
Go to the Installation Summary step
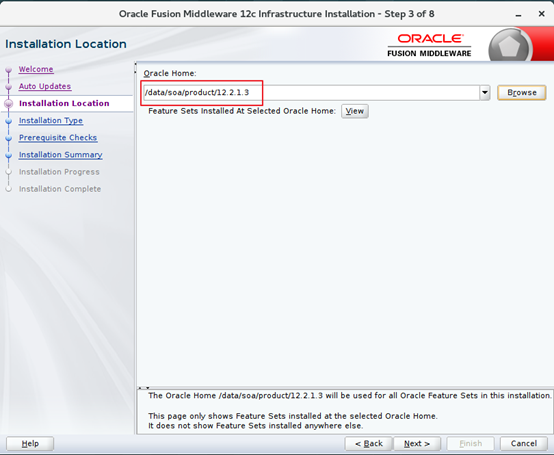[x=60, y=155]
